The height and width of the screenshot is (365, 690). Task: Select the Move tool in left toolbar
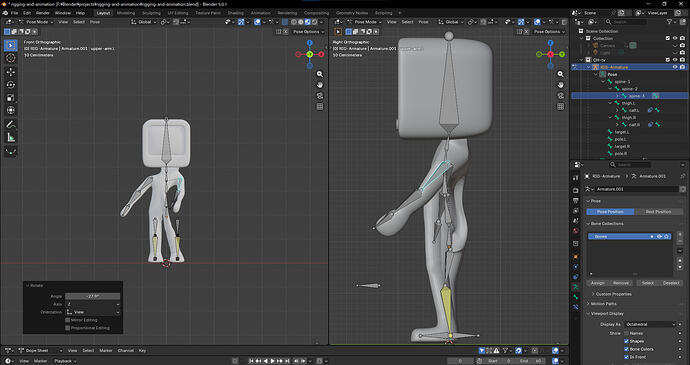point(11,72)
